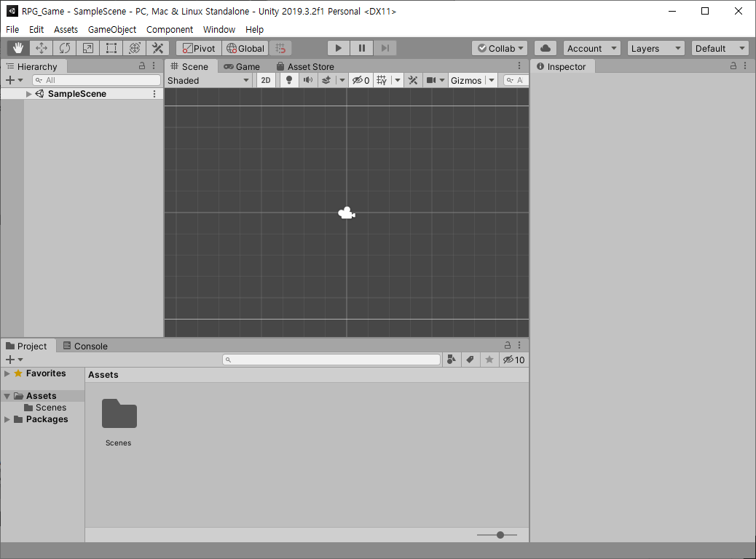Toggle Gizmos button

pyautogui.click(x=465, y=81)
